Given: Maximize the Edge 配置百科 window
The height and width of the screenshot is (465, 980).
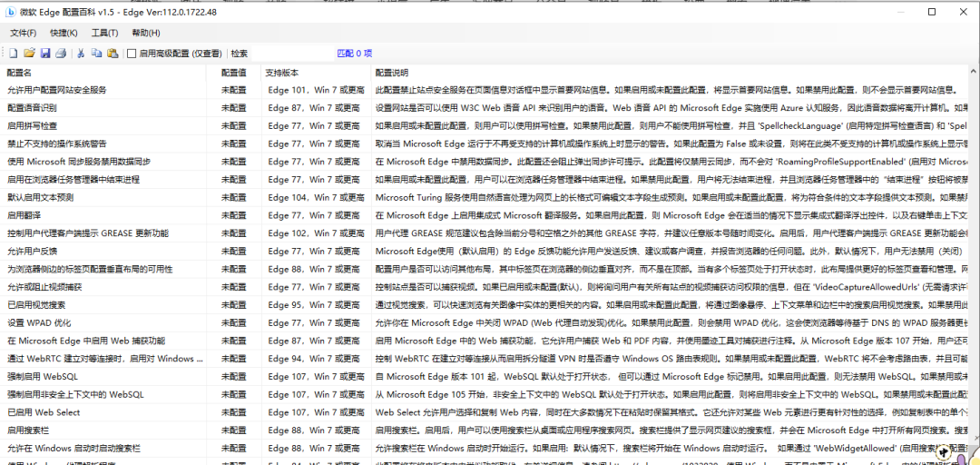Looking at the screenshot, I should click(x=932, y=12).
